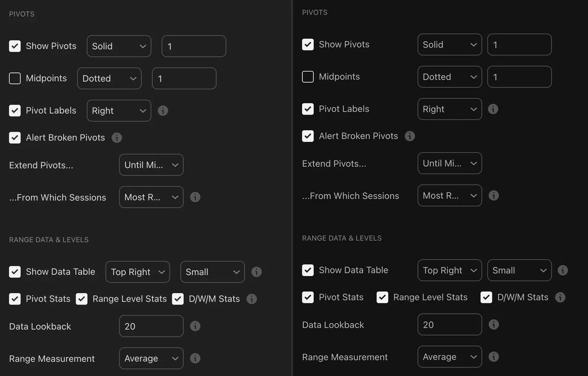Toggle D/W/M Stats checkbox in right panel
588x376 pixels.
(486, 297)
